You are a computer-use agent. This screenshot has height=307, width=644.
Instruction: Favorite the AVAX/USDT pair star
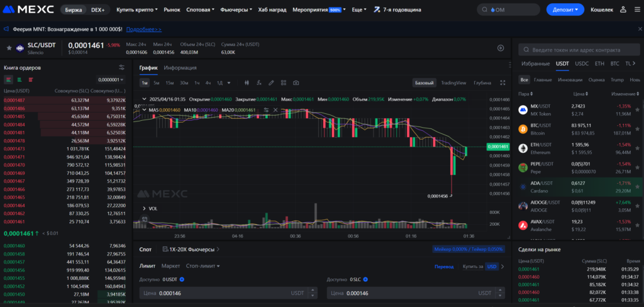pos(637,225)
